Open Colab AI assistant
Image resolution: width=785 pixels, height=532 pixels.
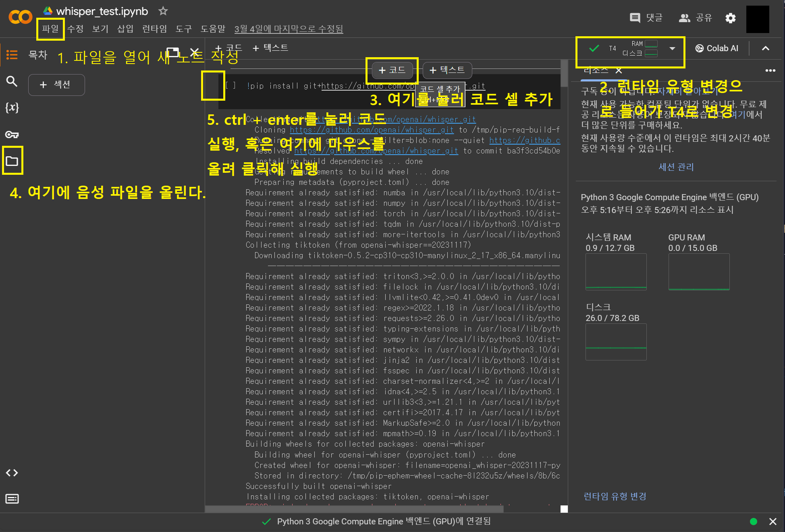click(717, 48)
